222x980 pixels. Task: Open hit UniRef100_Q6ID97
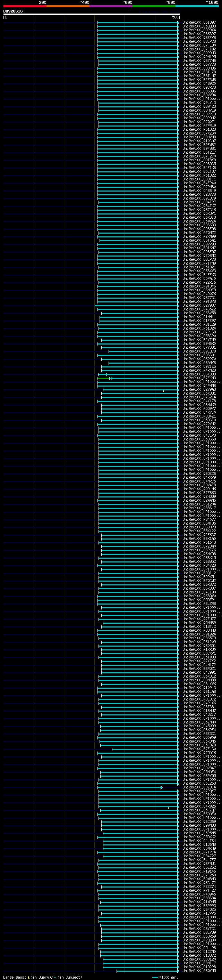[199, 23]
